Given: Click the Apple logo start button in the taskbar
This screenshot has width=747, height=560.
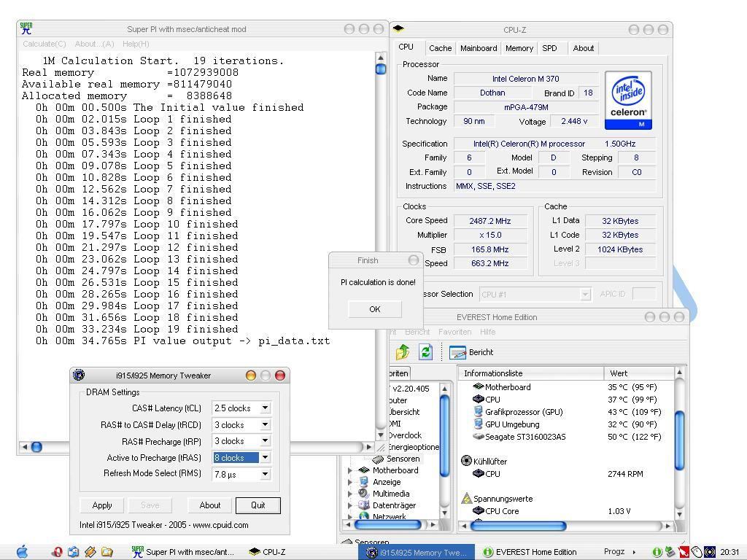Looking at the screenshot, I should (x=22, y=551).
